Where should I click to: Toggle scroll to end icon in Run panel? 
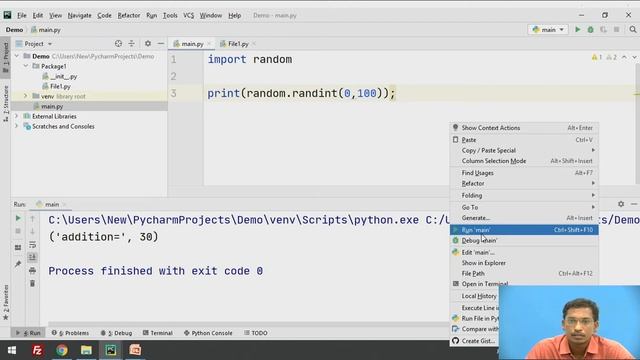[33, 257]
